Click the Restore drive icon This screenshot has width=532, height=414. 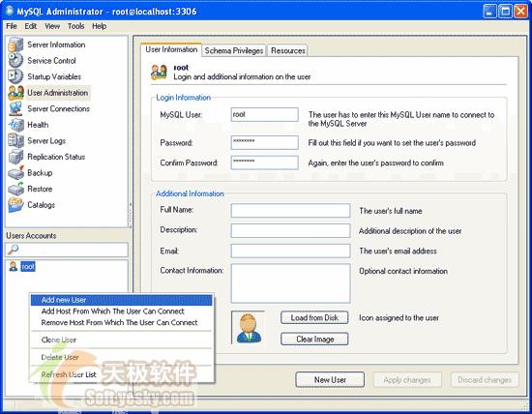(x=15, y=189)
